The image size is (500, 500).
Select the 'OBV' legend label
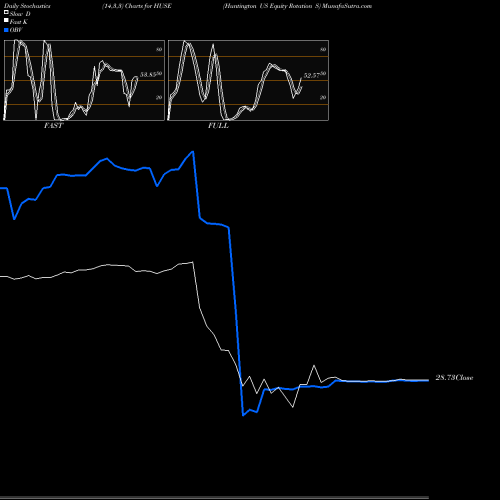point(16,30)
